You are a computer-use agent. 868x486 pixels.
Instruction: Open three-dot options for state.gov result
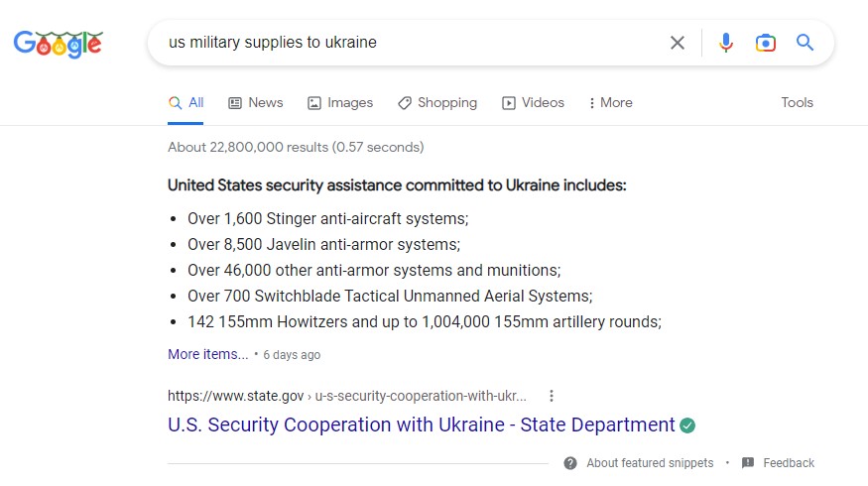[x=551, y=396]
